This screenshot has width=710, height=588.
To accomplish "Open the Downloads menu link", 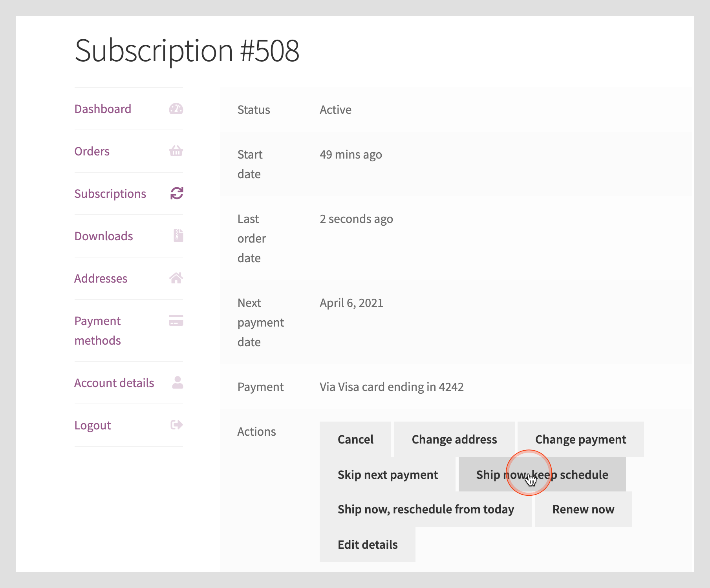I will [x=104, y=236].
